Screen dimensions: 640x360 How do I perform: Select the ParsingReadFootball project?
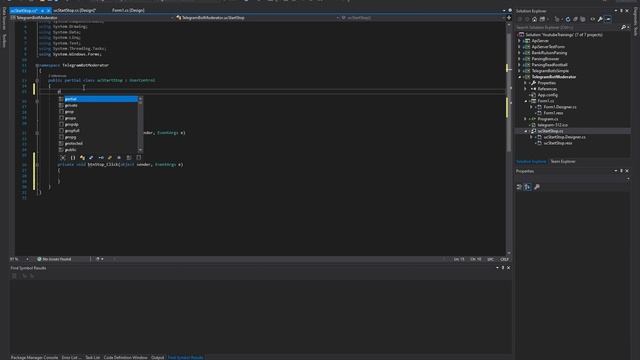[x=549, y=65]
